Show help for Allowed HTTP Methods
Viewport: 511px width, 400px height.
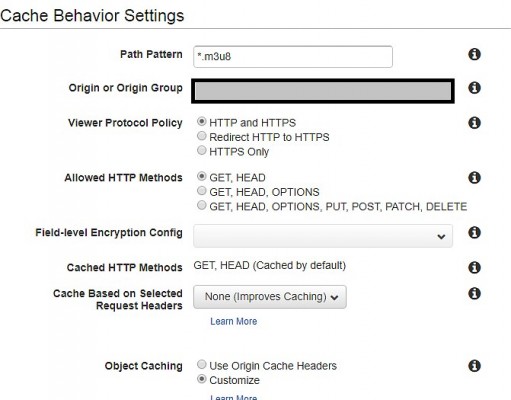474,178
